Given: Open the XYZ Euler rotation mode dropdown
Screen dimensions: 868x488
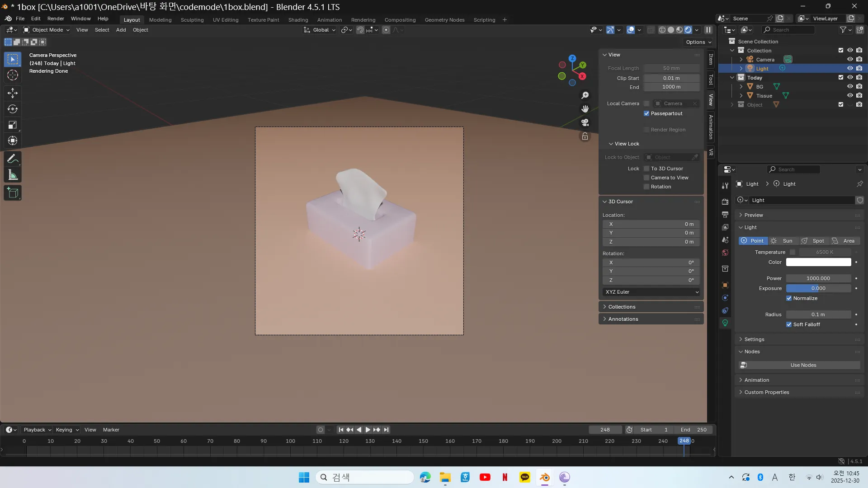Looking at the screenshot, I should click(651, 292).
